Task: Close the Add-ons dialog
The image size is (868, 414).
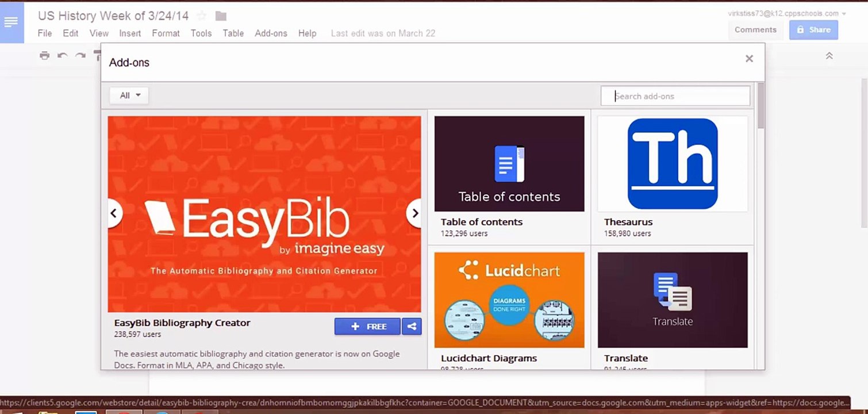Action: pyautogui.click(x=749, y=59)
